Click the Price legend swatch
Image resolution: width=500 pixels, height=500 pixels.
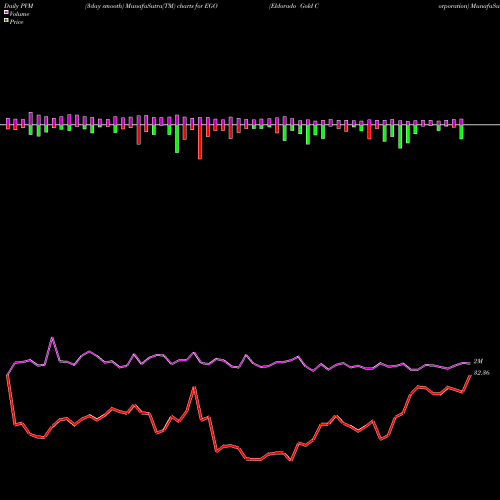6,21
